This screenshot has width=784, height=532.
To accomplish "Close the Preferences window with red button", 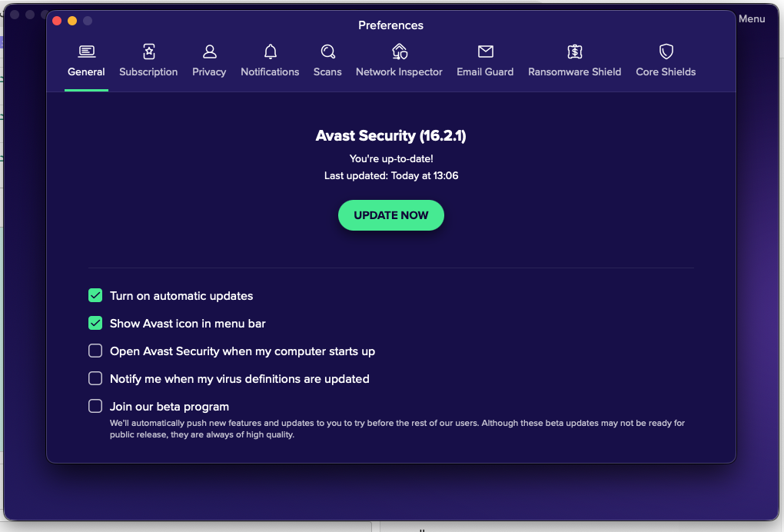I will click(57, 21).
